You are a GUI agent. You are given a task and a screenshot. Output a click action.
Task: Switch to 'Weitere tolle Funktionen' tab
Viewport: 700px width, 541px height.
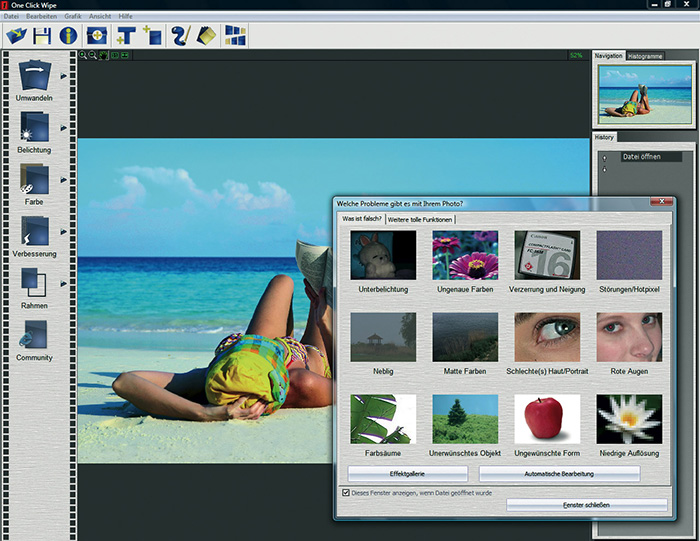click(420, 219)
